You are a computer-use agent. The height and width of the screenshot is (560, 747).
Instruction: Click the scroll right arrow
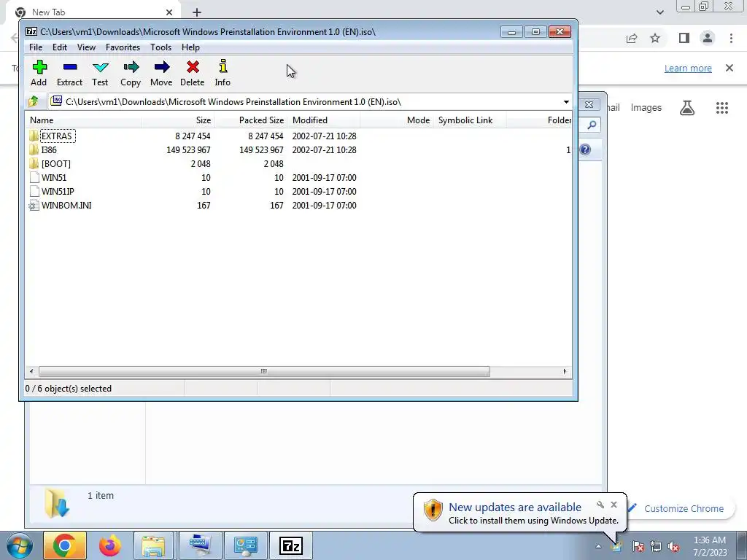point(565,371)
